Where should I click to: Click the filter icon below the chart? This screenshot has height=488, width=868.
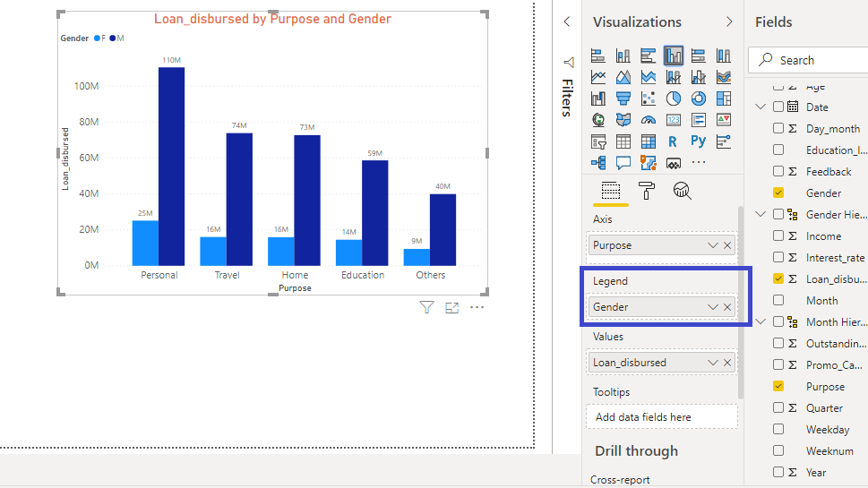[427, 308]
